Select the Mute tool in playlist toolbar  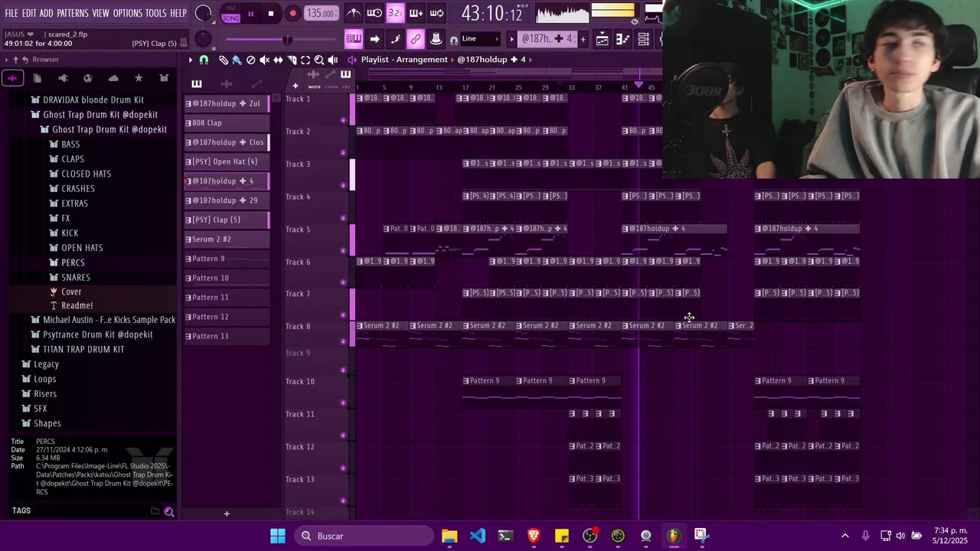[264, 60]
